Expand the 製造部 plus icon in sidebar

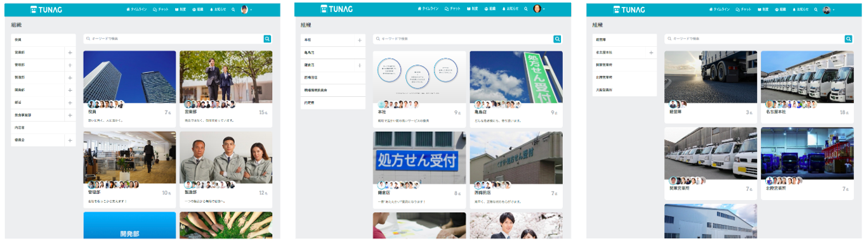70,77
